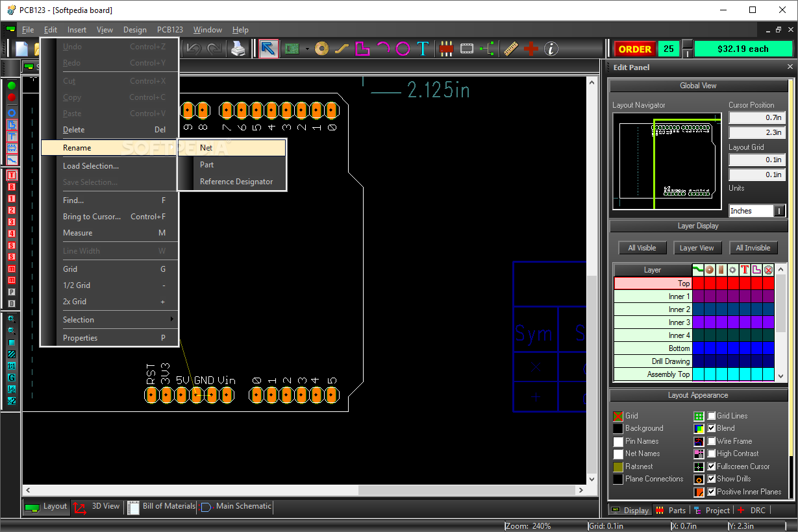The image size is (798, 532).
Task: Choose the cyan Text tool
Action: tap(423, 49)
